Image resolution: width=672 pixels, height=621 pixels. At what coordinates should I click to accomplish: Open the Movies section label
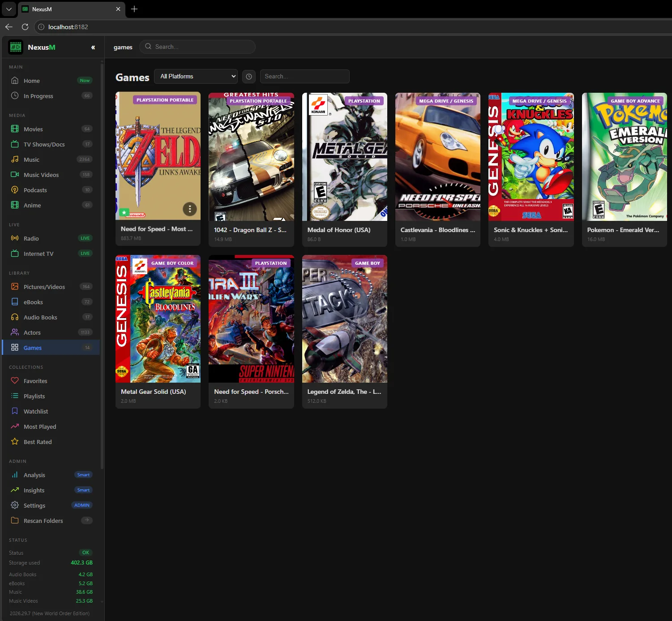[33, 129]
